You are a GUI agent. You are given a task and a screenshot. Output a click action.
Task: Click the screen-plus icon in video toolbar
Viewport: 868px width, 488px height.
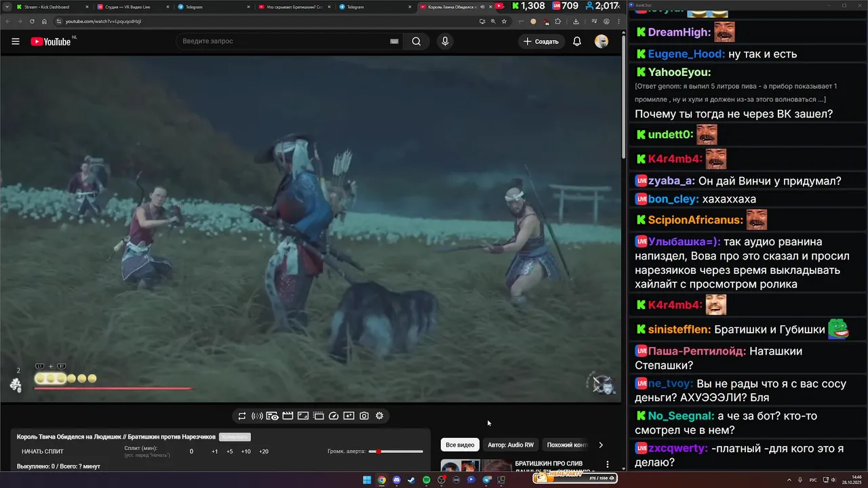(x=349, y=415)
